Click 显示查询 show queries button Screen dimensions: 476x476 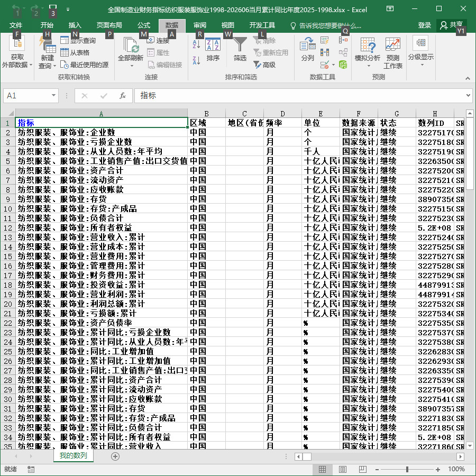pos(78,40)
